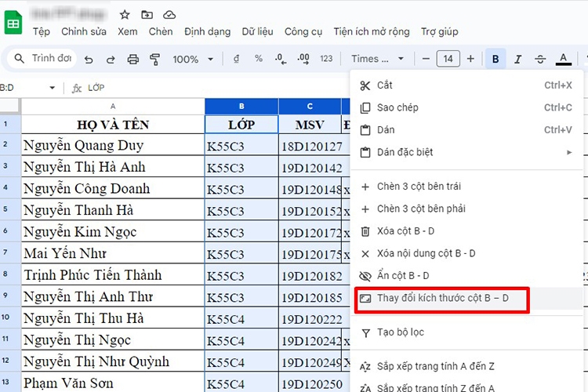Open the text color picker
This screenshot has width=588, height=392.
point(563,59)
